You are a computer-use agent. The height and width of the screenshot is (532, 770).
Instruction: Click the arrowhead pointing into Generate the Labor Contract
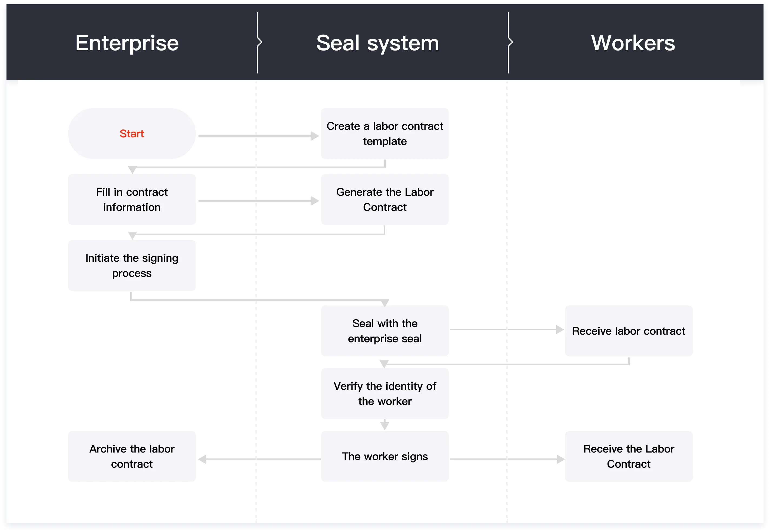(315, 201)
